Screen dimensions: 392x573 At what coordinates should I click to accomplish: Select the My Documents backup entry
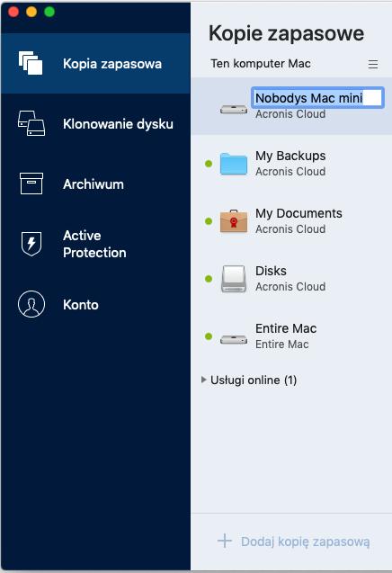coord(291,220)
